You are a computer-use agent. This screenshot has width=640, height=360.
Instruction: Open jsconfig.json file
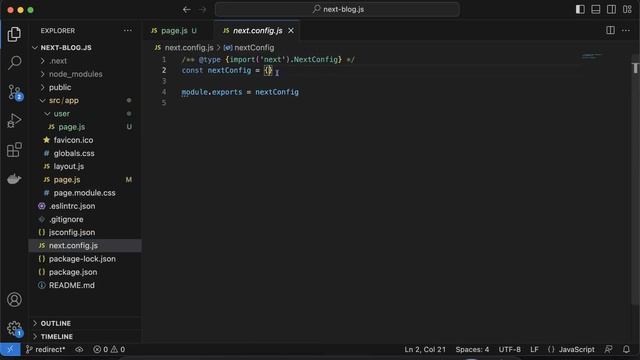click(85, 232)
